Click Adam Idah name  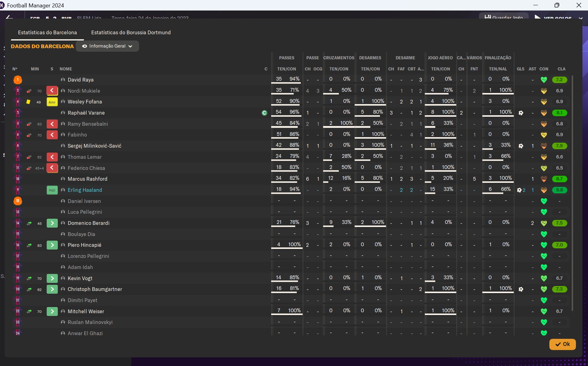pos(80,267)
